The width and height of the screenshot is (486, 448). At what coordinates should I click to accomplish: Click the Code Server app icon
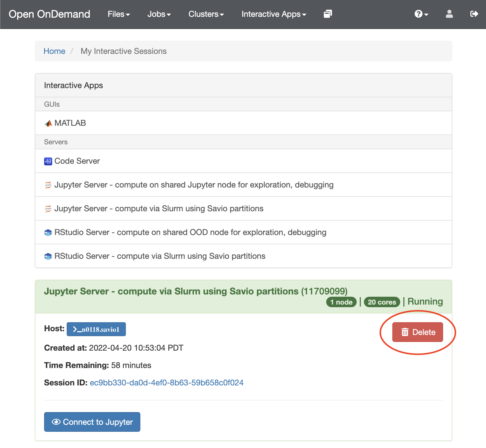pyautogui.click(x=48, y=161)
